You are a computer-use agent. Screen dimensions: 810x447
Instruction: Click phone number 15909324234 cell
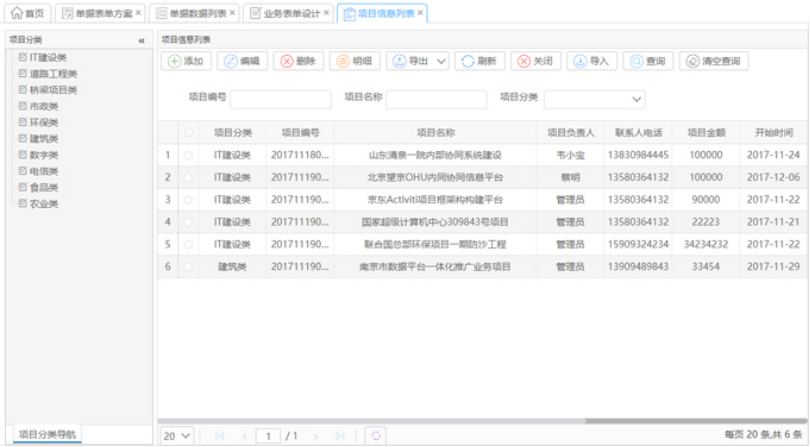638,244
